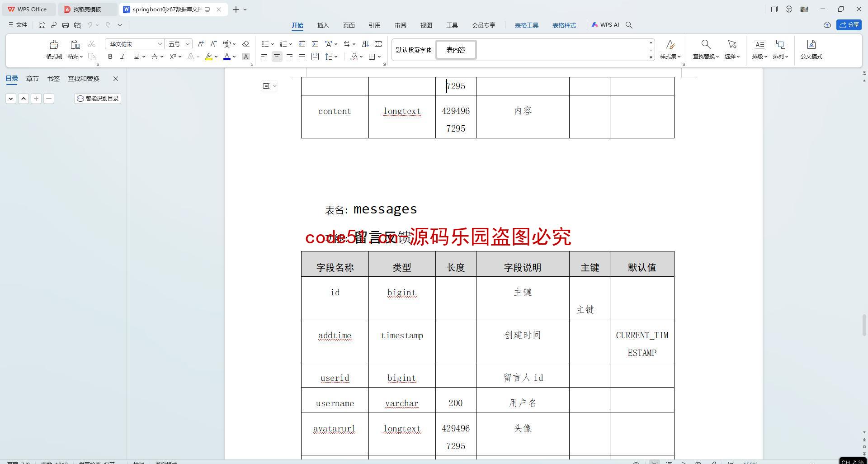The image size is (868, 464).
Task: Click the new tab plus button
Action: (236, 9)
